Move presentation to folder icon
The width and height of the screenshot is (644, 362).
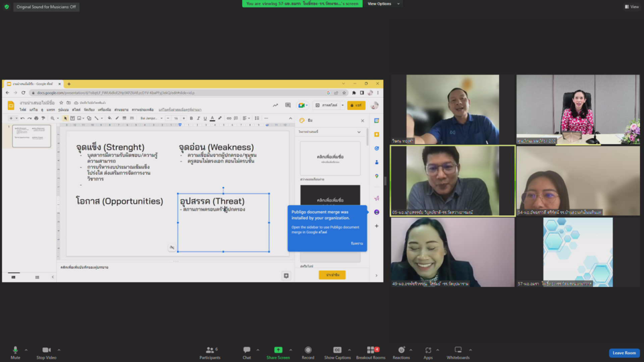(68, 103)
